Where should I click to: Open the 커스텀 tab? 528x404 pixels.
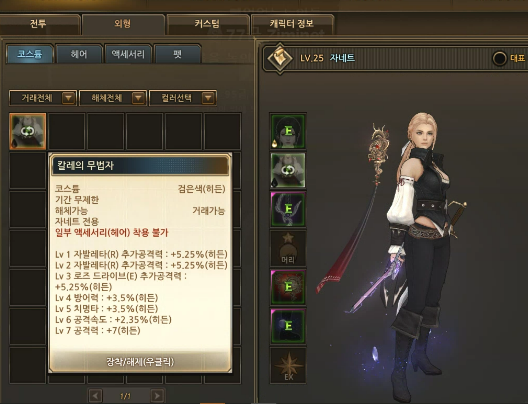207,24
